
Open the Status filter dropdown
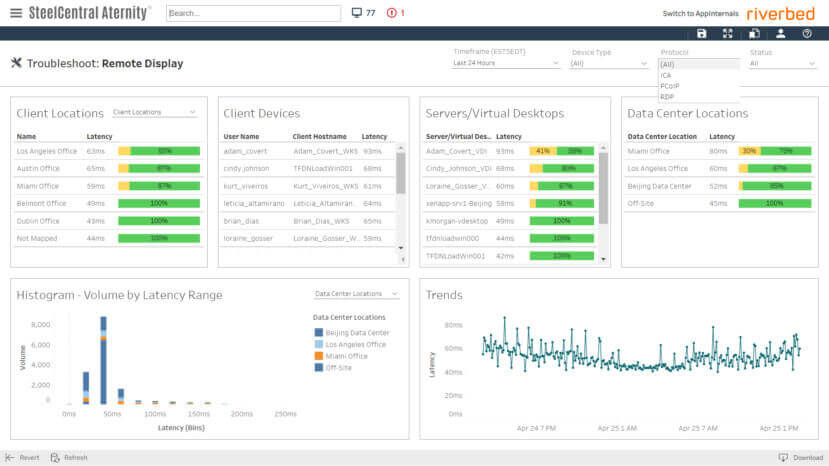[x=782, y=63]
